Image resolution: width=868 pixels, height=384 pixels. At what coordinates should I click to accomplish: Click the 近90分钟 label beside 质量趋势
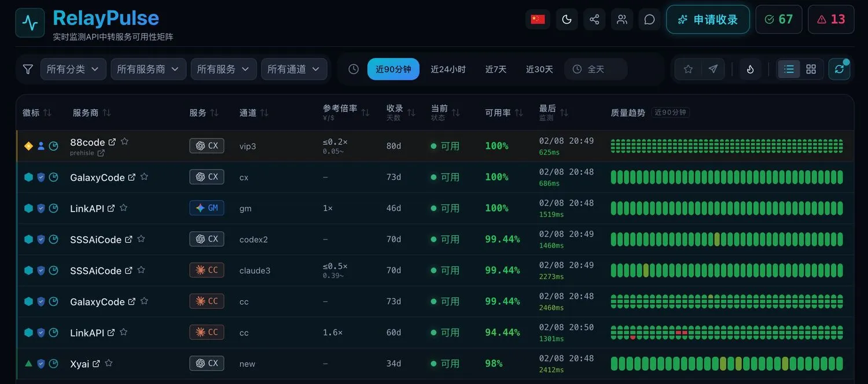(x=671, y=112)
